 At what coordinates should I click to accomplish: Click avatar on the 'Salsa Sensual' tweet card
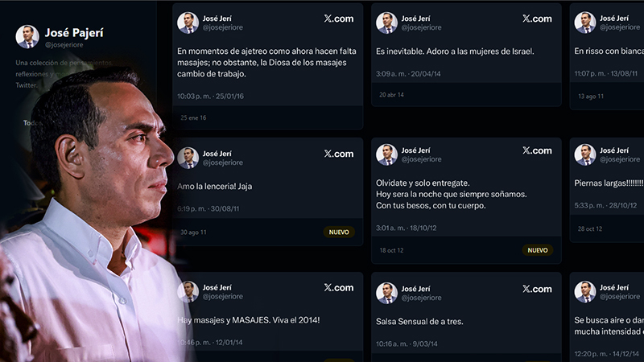pyautogui.click(x=387, y=292)
